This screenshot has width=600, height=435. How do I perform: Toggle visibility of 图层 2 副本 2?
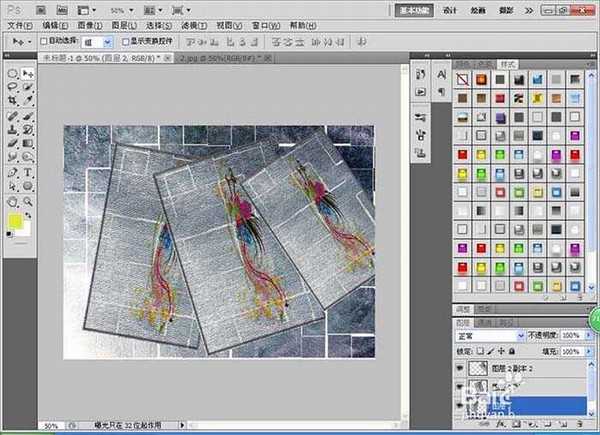pyautogui.click(x=459, y=368)
